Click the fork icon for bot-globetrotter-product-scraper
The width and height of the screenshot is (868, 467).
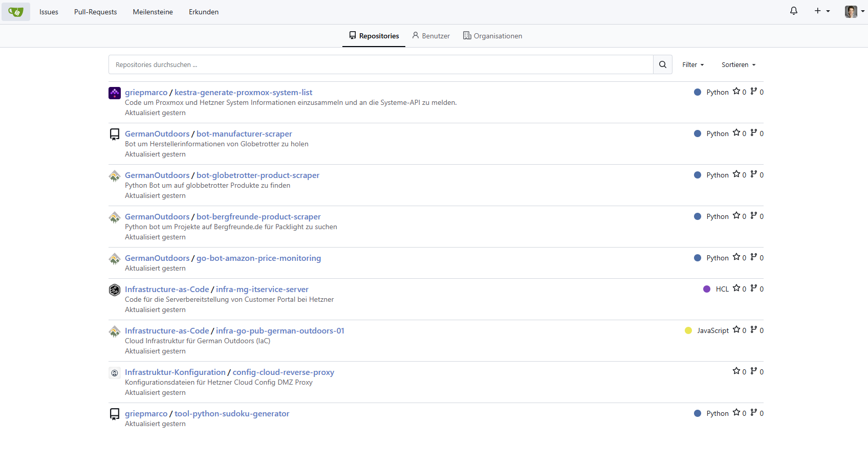(x=754, y=174)
